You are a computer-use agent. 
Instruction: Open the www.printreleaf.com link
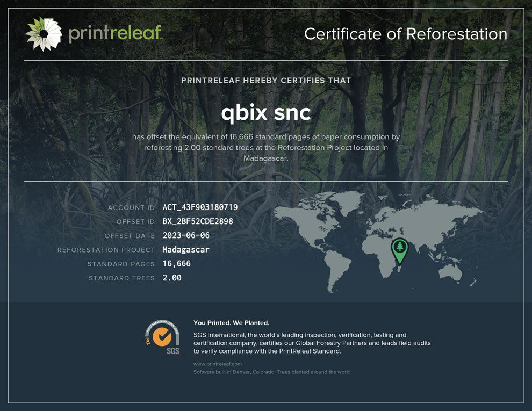click(218, 364)
